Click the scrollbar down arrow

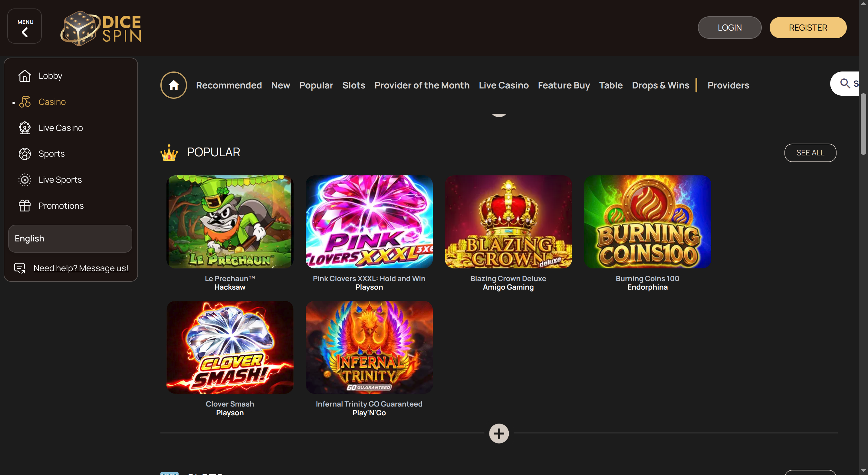coord(863,471)
